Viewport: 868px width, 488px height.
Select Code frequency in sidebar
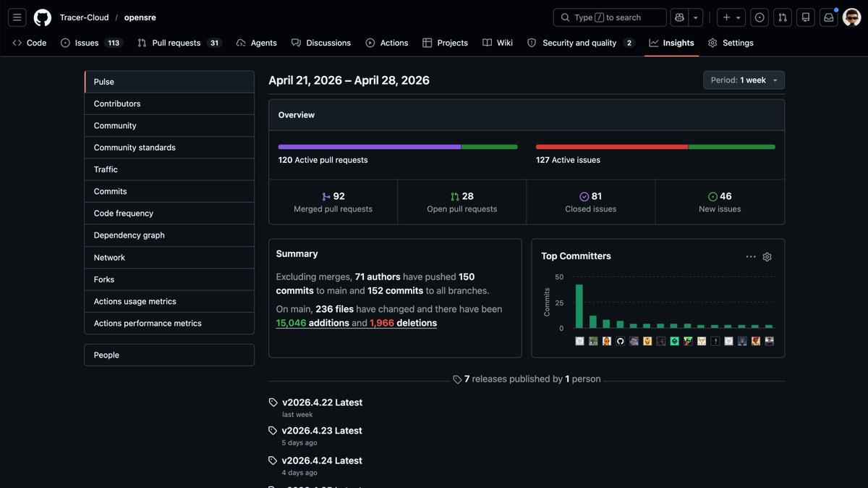(x=169, y=214)
